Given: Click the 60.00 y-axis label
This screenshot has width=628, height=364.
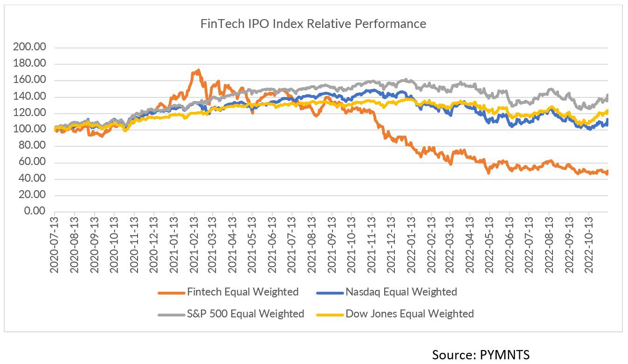Looking at the screenshot, I should pyautogui.click(x=33, y=163).
